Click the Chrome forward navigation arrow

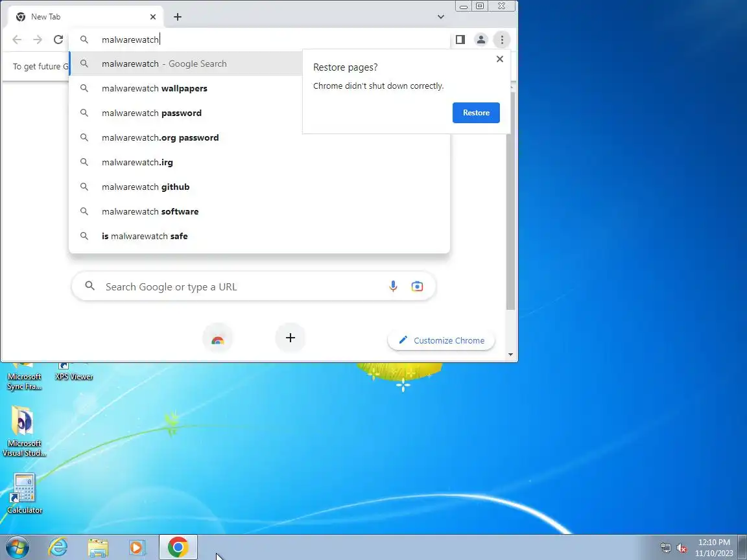coord(38,40)
